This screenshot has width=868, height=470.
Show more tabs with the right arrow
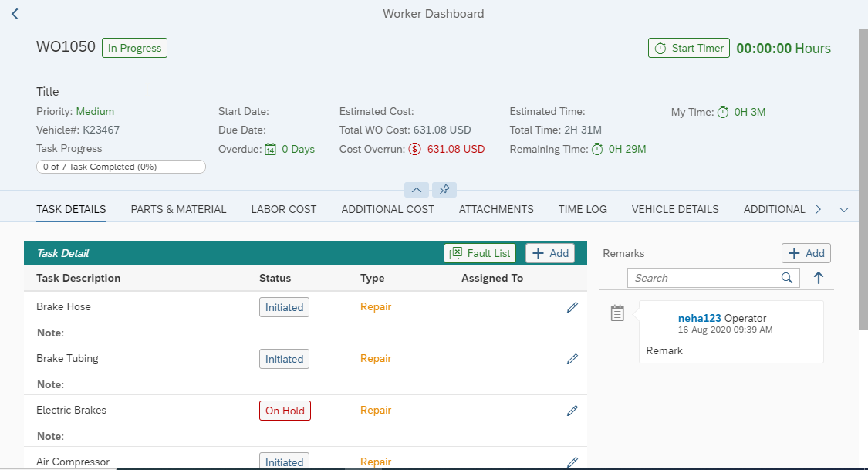click(x=818, y=209)
